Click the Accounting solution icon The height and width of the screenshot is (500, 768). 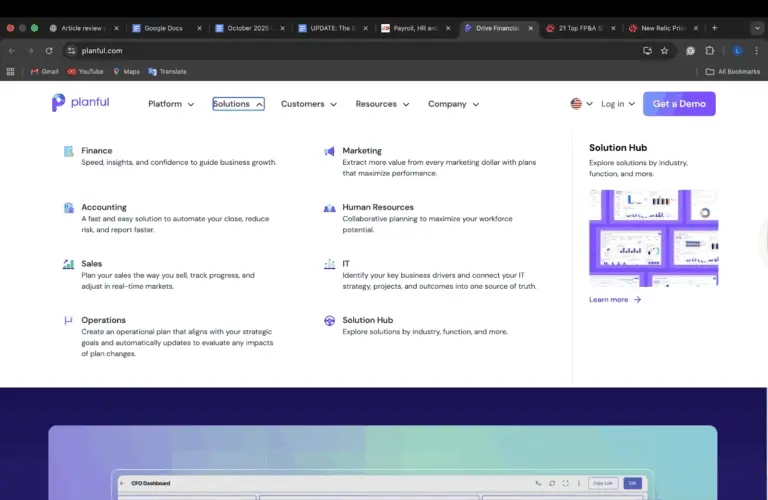68,208
